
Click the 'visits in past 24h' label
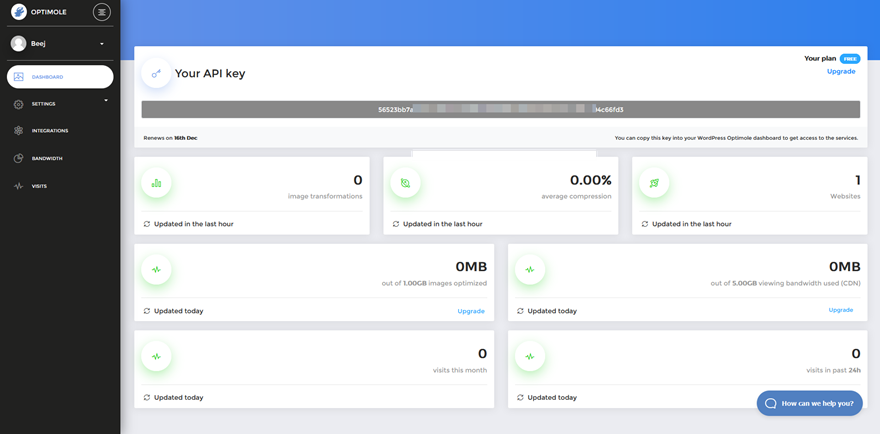point(833,370)
